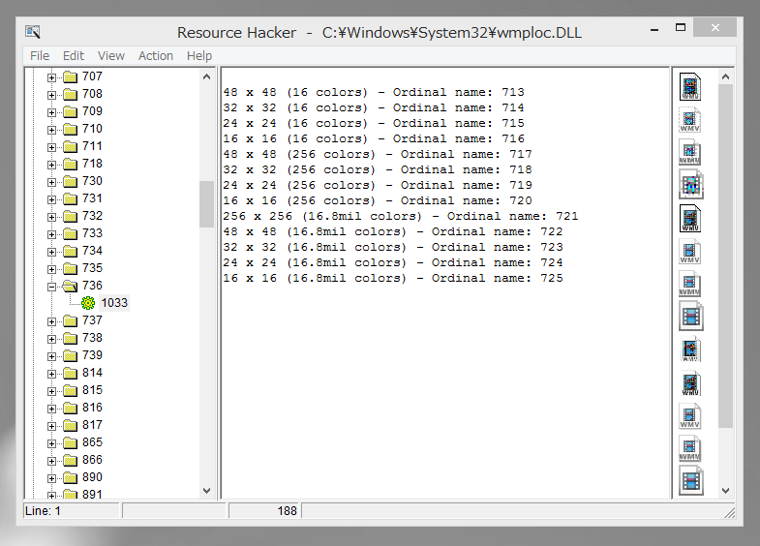Select the 891 tree item label
760x546 pixels.
tap(92, 494)
